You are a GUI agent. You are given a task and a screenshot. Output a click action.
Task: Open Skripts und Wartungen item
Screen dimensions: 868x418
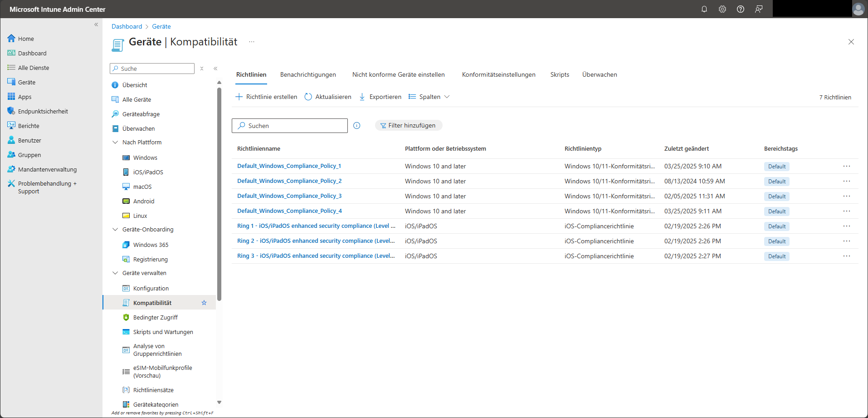point(163,332)
